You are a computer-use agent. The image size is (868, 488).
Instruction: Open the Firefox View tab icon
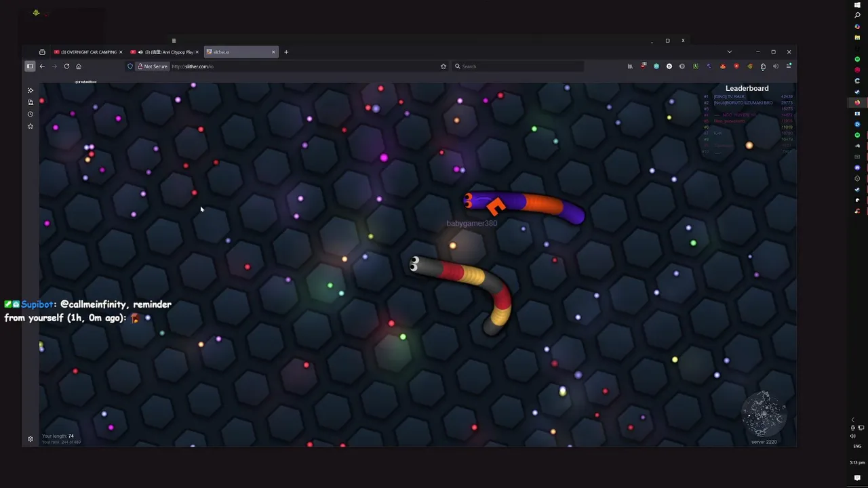pyautogui.click(x=42, y=52)
